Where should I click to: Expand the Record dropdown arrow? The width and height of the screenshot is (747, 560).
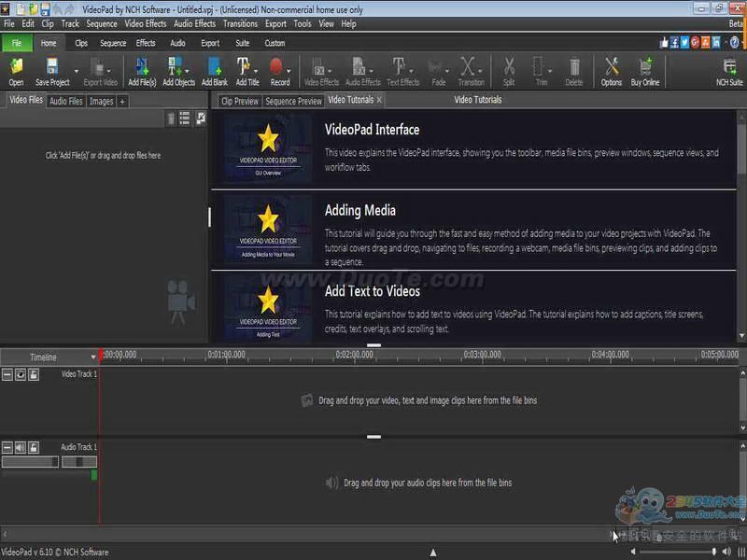(289, 71)
